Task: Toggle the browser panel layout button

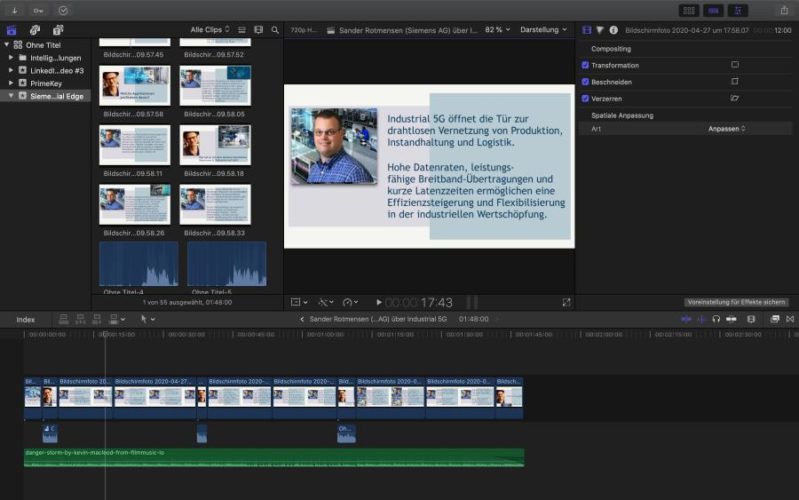Action: (689, 10)
